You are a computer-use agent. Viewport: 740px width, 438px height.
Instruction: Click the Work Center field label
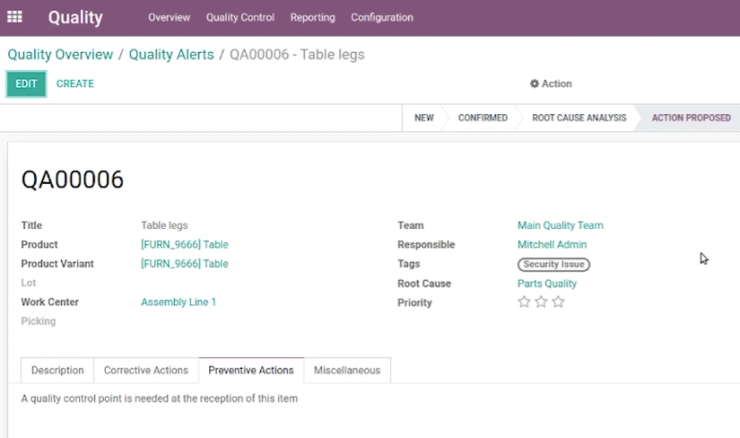[50, 302]
